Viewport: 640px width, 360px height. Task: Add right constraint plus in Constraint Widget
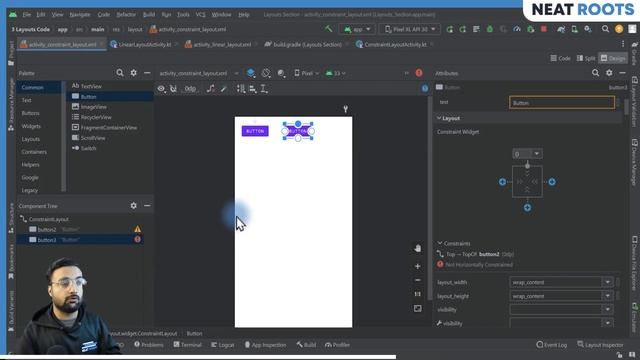point(552,182)
